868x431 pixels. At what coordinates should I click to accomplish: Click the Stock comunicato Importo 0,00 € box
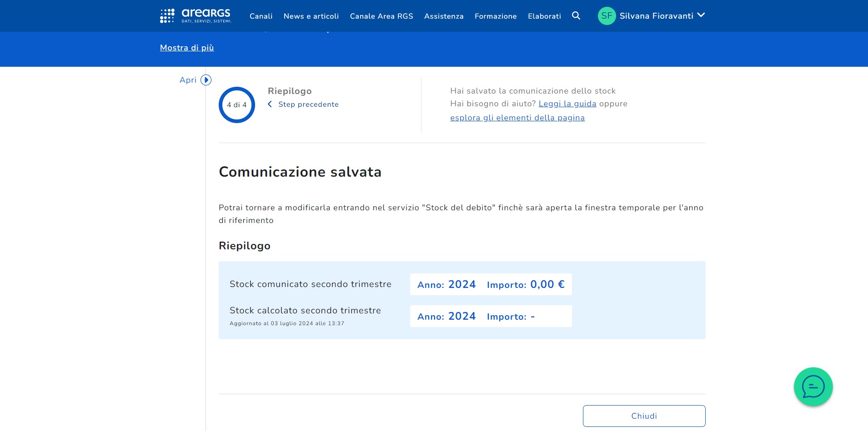[x=525, y=284]
